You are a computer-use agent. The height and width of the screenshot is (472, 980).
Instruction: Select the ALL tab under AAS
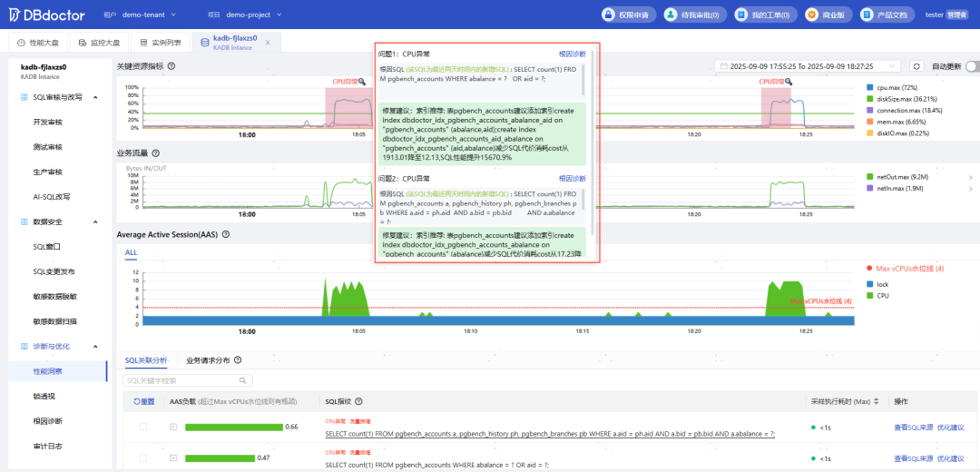tap(131, 252)
